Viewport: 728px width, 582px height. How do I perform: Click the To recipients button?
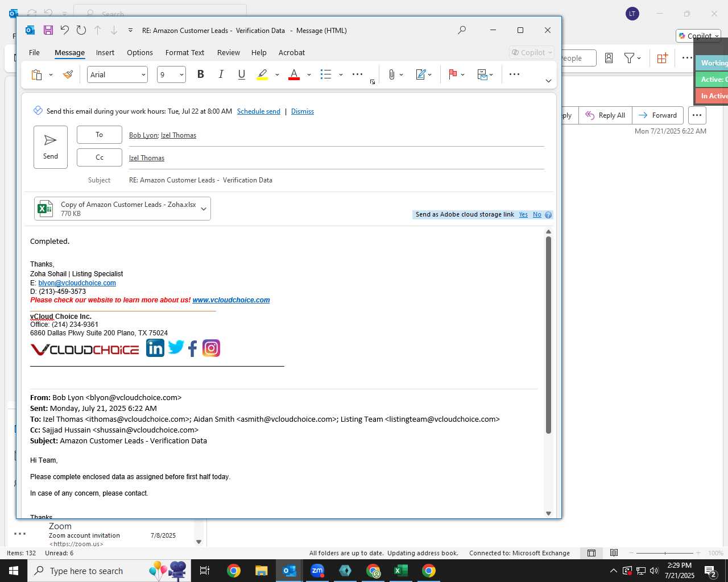point(100,135)
